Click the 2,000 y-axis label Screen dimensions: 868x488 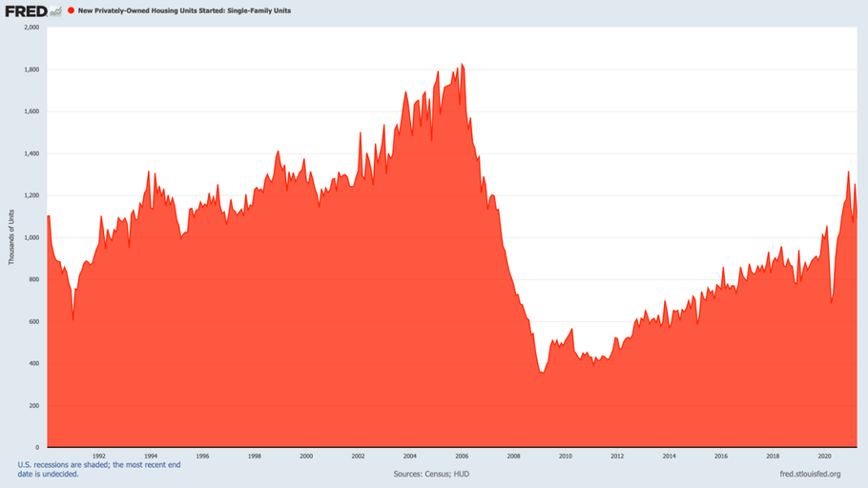tap(31, 28)
